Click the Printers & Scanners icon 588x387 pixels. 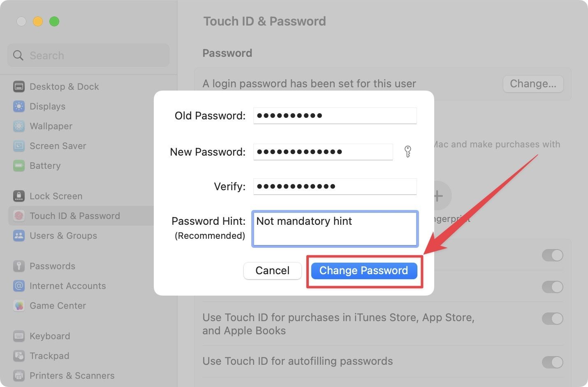pos(19,375)
